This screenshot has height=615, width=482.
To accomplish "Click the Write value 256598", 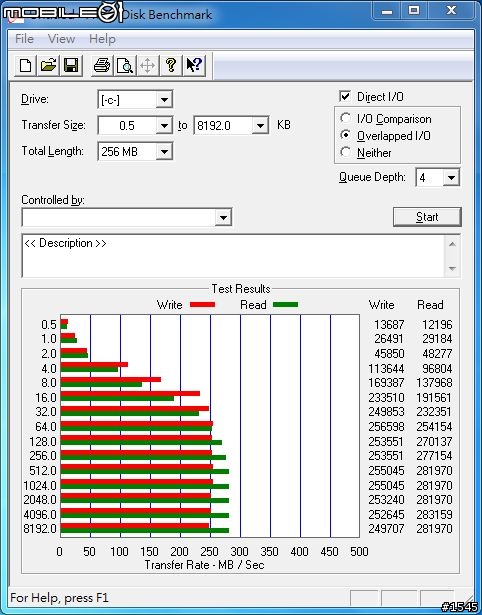I will pos(386,426).
